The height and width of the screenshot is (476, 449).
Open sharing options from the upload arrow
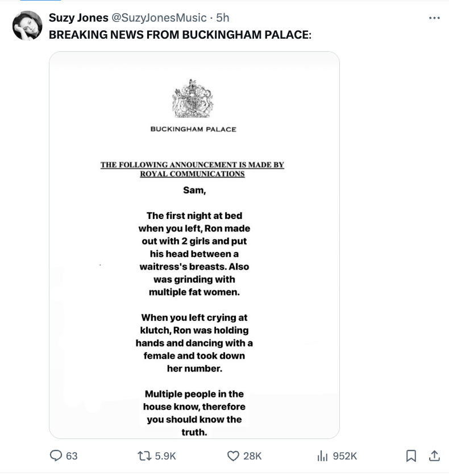[x=434, y=456]
